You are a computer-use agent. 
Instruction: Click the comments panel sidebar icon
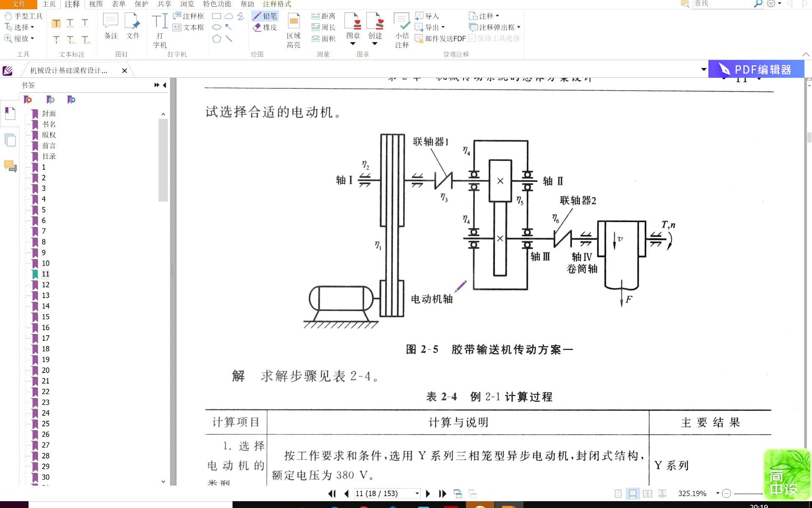pos(10,166)
